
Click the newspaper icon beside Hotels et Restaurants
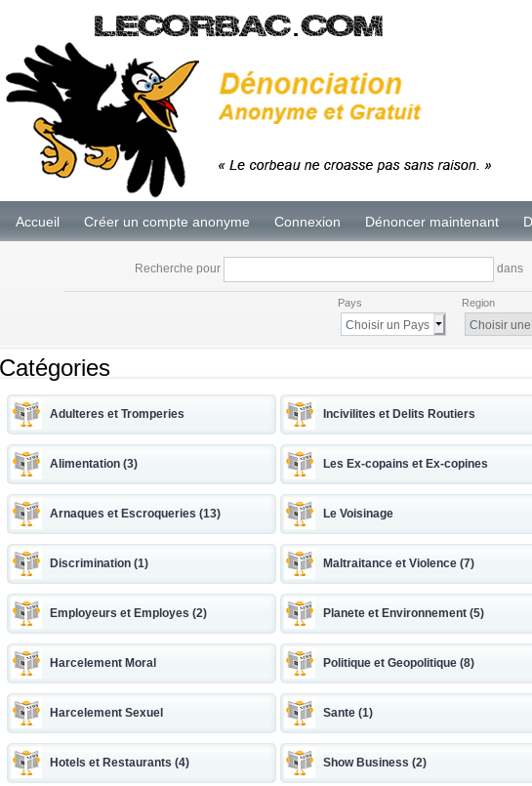[26, 763]
